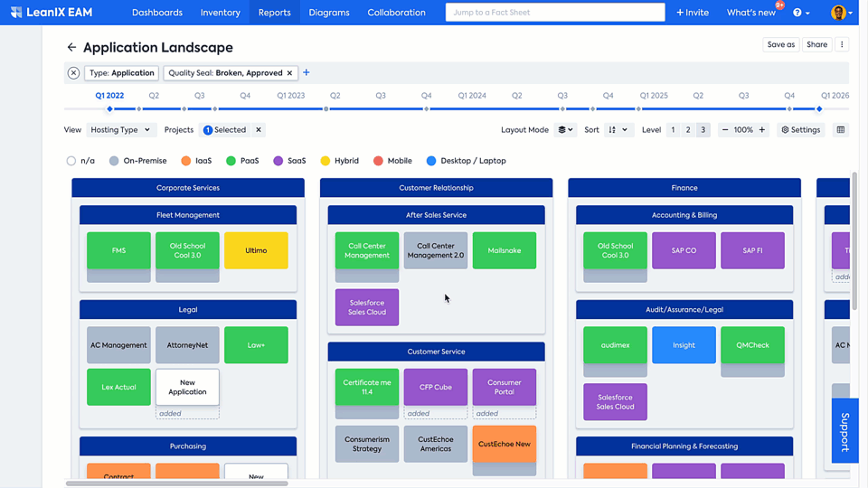Open the FMS application tile
The image size is (868, 488).
coord(118,250)
